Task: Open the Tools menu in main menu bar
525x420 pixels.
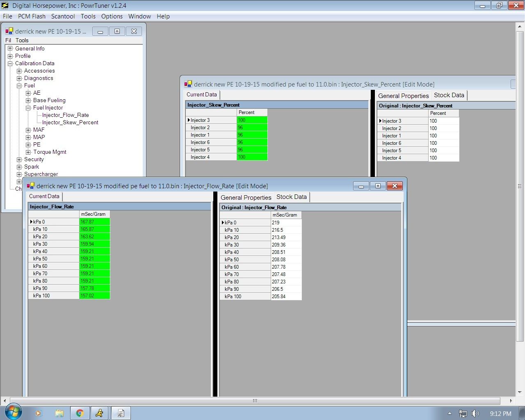Action: [x=88, y=16]
